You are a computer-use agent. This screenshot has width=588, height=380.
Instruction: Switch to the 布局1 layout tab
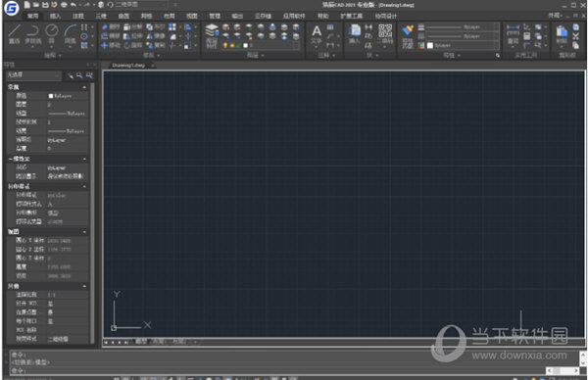[x=159, y=342]
